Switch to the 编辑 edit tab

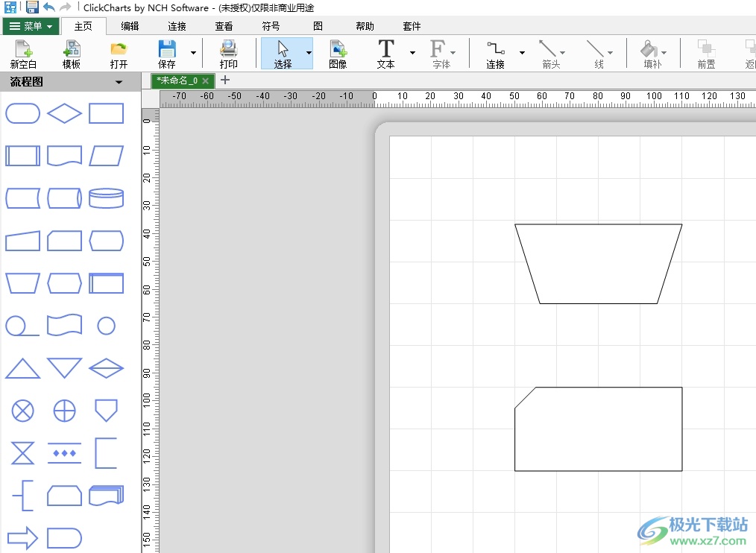[130, 26]
